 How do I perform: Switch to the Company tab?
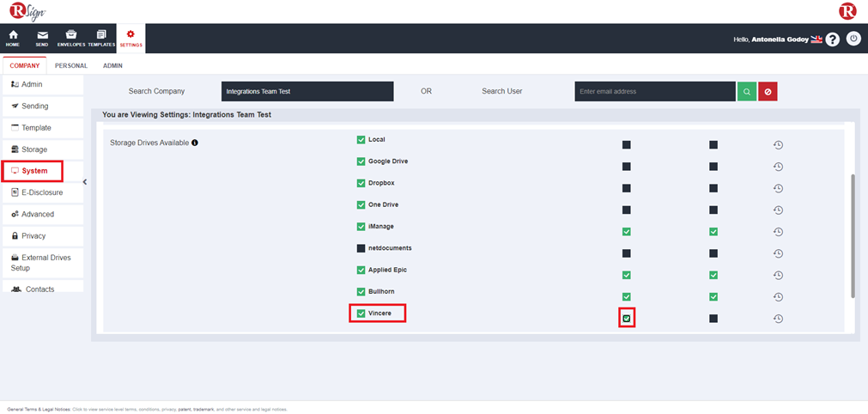point(25,65)
